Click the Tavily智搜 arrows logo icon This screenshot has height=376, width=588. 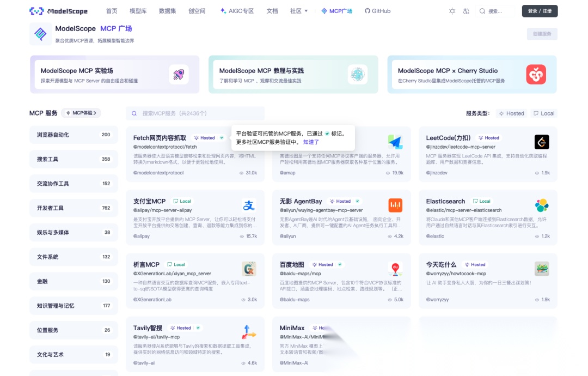click(249, 332)
